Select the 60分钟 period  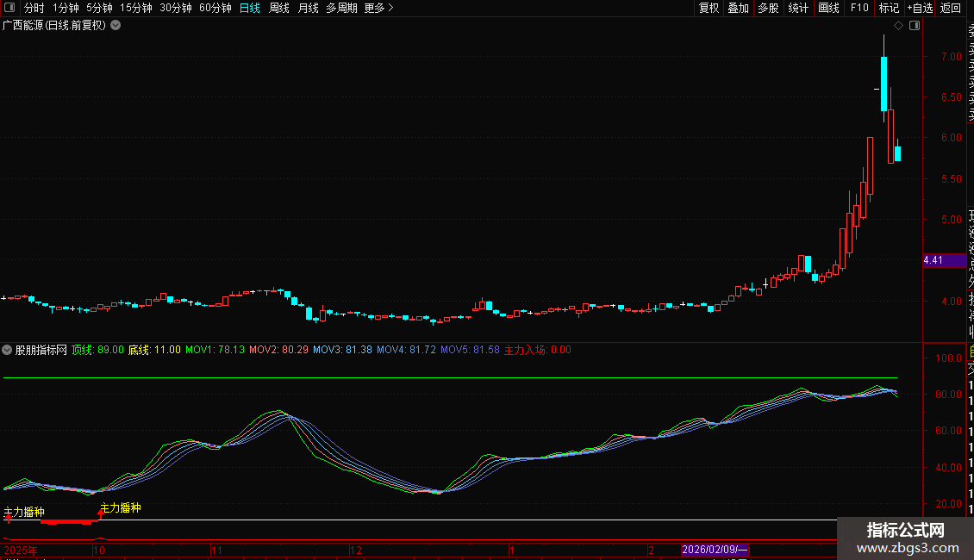pos(215,8)
